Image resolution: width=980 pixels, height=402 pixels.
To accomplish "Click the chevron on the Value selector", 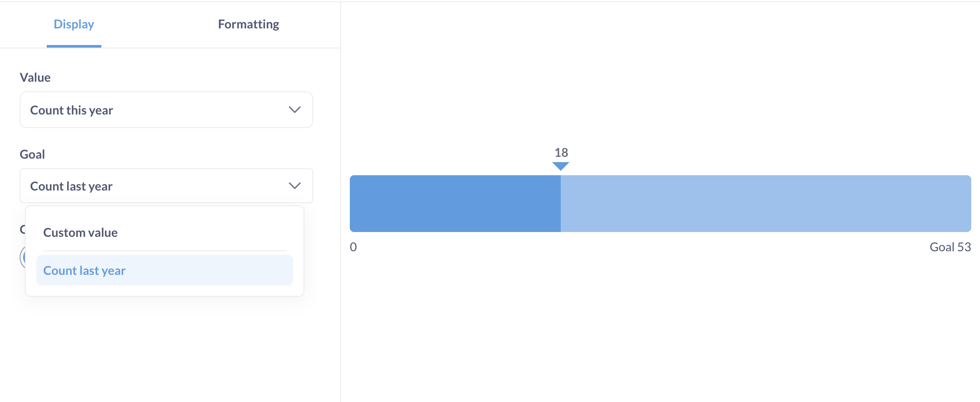I will [x=294, y=110].
